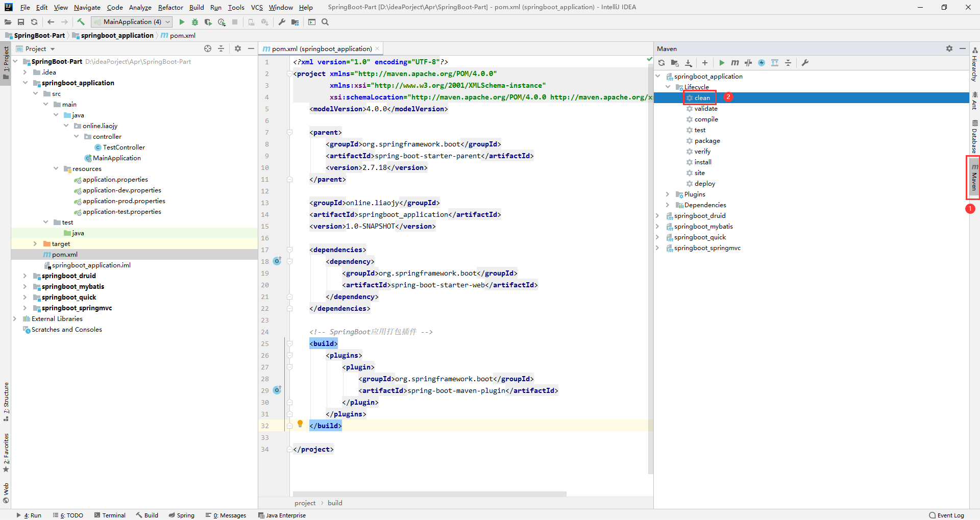Click the Open folder icon in main toolbar
This screenshot has width=980, height=520.
click(x=8, y=22)
